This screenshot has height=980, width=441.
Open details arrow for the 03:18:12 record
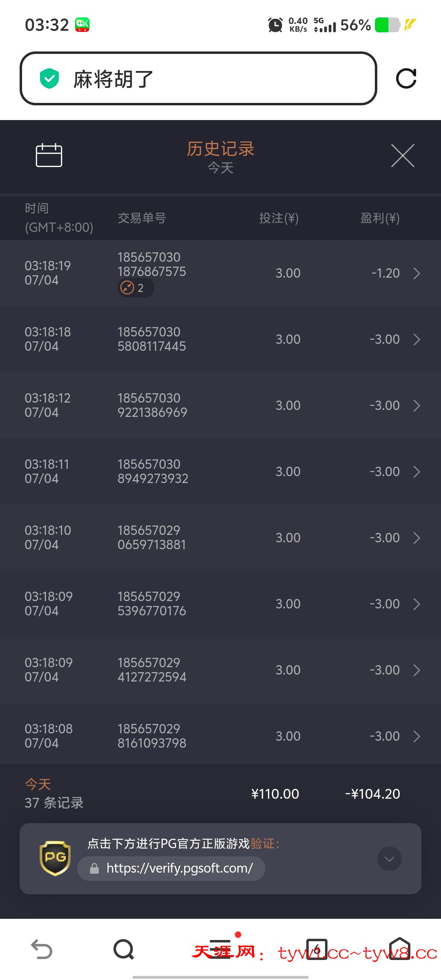coord(416,405)
